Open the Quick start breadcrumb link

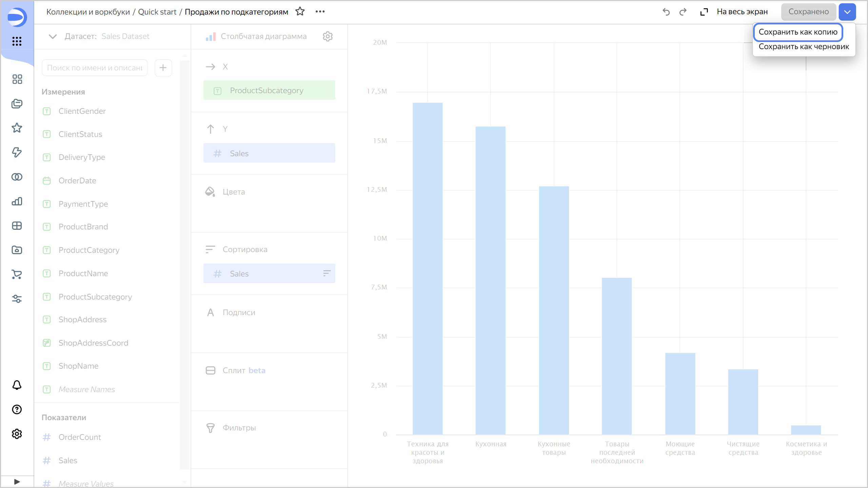point(157,12)
